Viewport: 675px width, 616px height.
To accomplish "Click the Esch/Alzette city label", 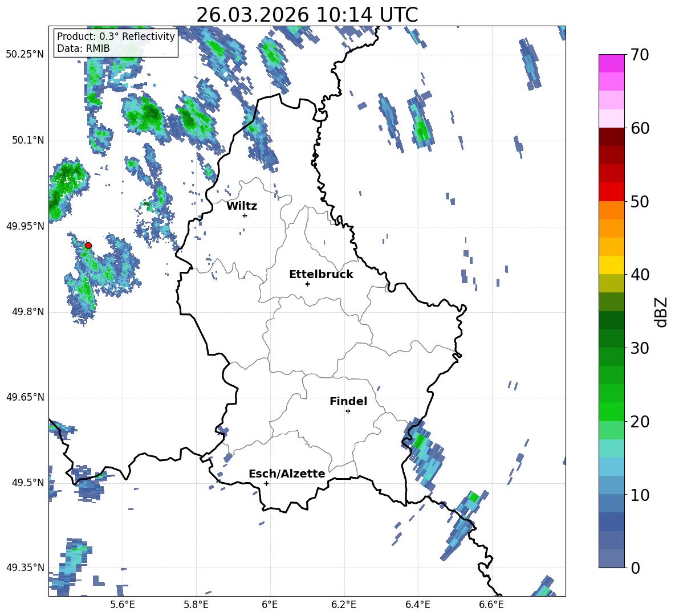I will pyautogui.click(x=287, y=474).
